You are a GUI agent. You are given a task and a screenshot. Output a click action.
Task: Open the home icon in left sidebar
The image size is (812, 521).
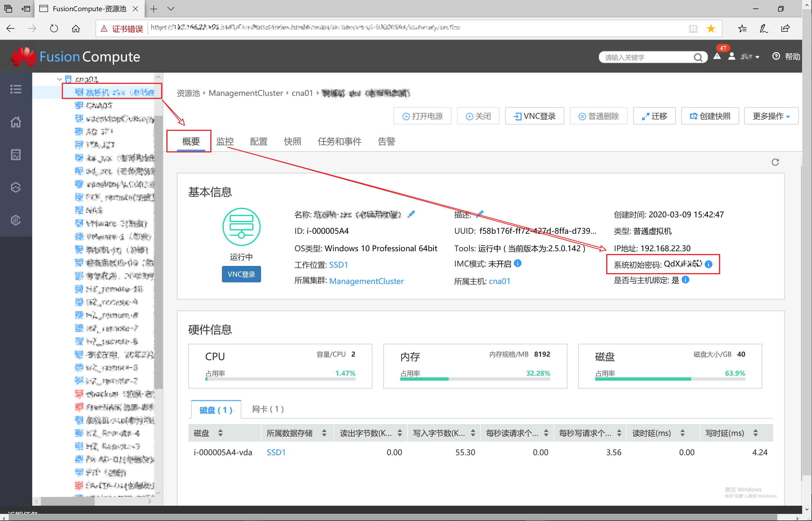[x=16, y=122]
